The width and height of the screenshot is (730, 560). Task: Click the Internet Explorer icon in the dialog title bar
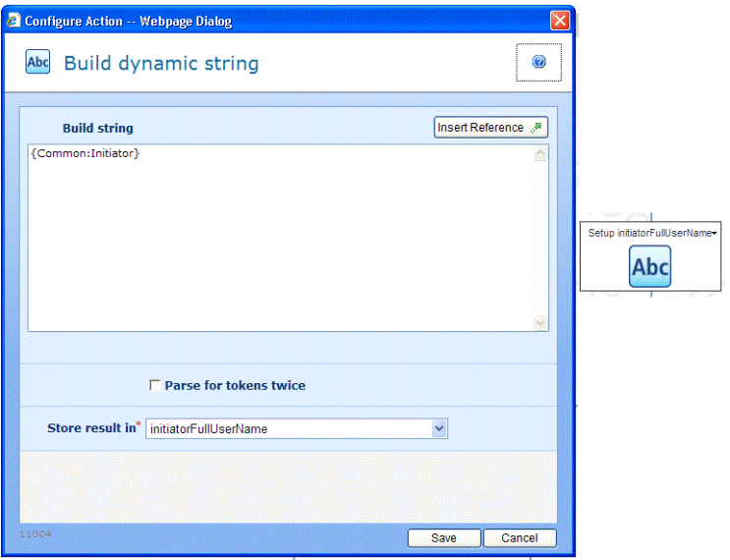pyautogui.click(x=13, y=21)
